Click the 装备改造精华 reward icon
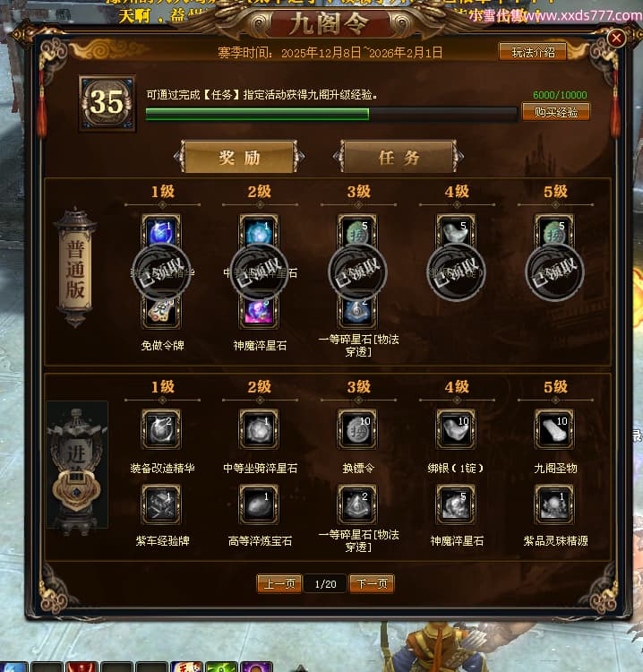Viewport: 643px width, 672px height. tap(161, 429)
